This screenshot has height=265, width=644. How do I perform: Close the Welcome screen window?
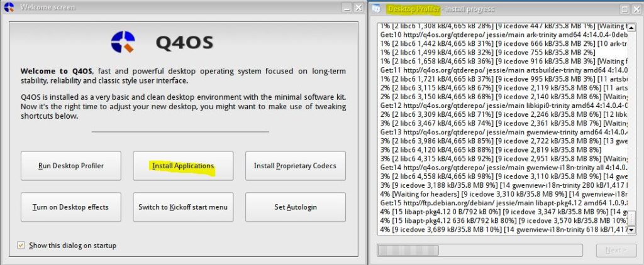[x=358, y=8]
